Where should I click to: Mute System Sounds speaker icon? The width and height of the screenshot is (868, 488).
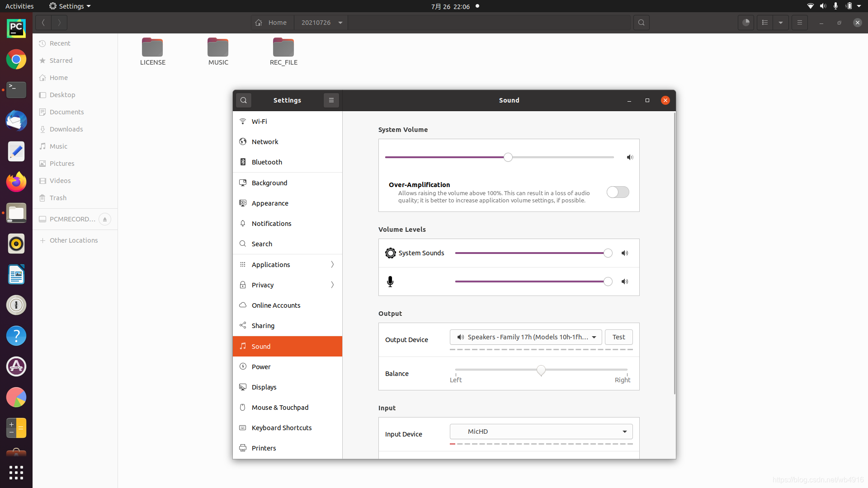pyautogui.click(x=625, y=253)
